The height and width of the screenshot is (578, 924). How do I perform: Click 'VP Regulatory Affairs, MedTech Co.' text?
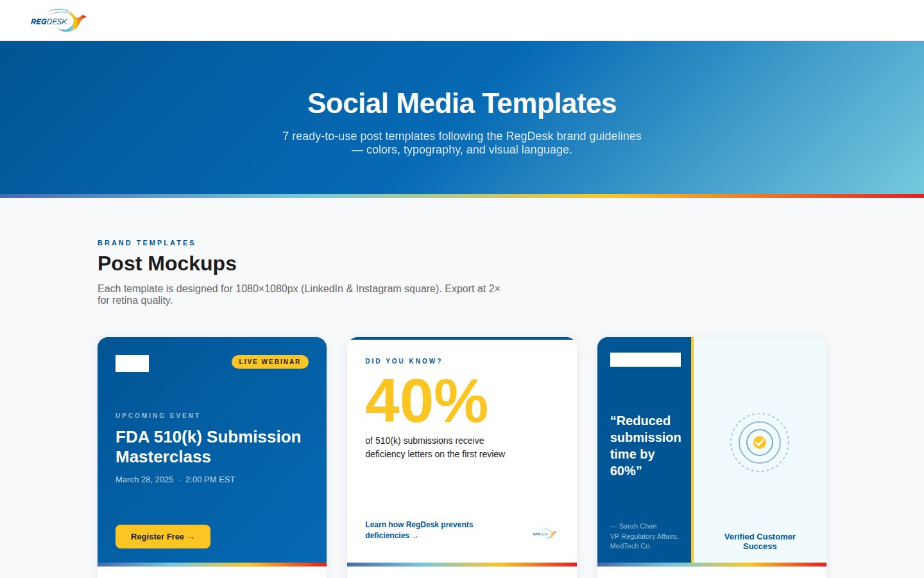[644, 541]
